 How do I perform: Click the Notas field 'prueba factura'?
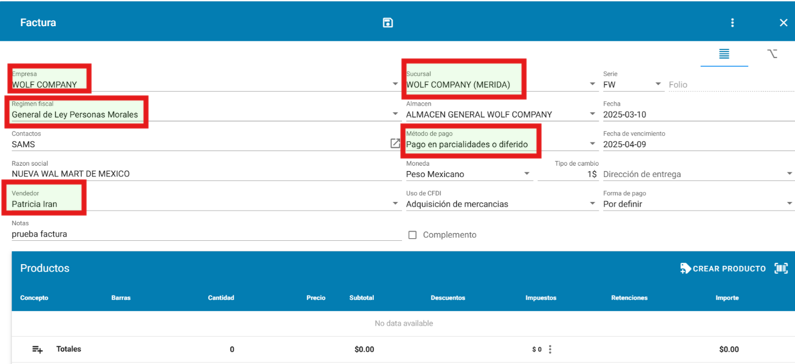206,230
